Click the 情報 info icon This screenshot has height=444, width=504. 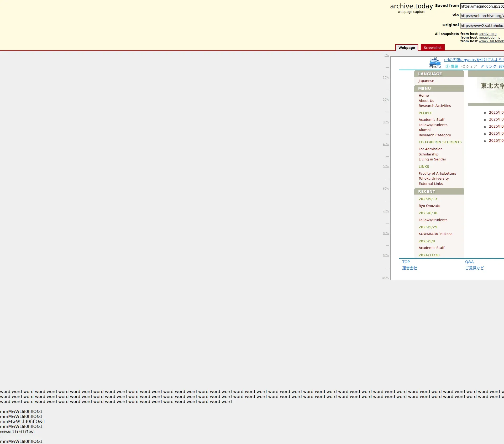(448, 67)
